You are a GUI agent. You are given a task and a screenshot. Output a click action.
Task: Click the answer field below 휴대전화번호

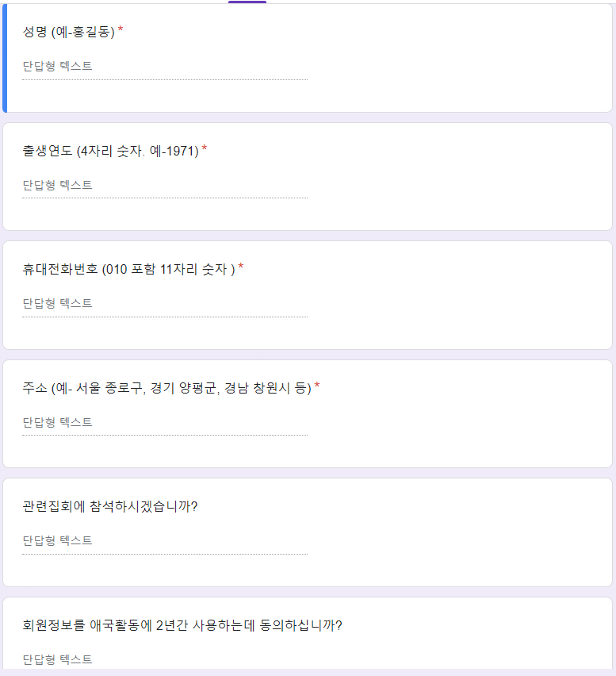click(x=165, y=304)
